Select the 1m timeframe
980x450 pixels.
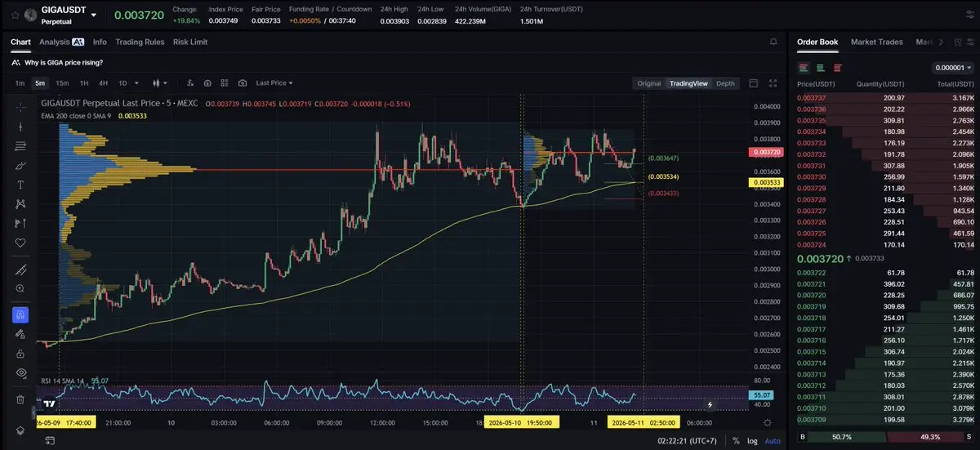point(20,83)
